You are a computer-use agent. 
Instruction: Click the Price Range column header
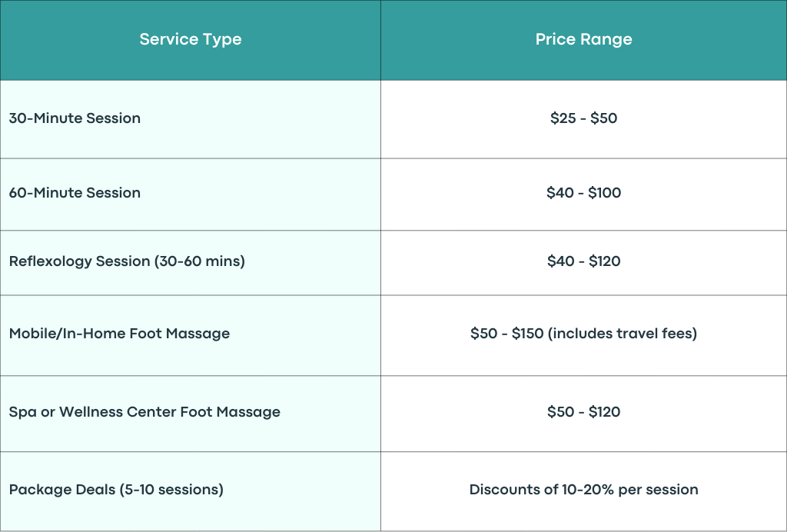click(x=584, y=40)
